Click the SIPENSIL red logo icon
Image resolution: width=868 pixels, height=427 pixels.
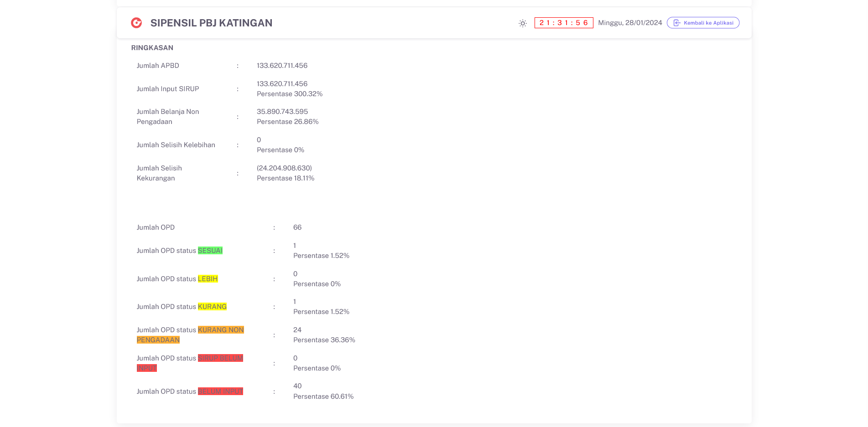pos(136,23)
